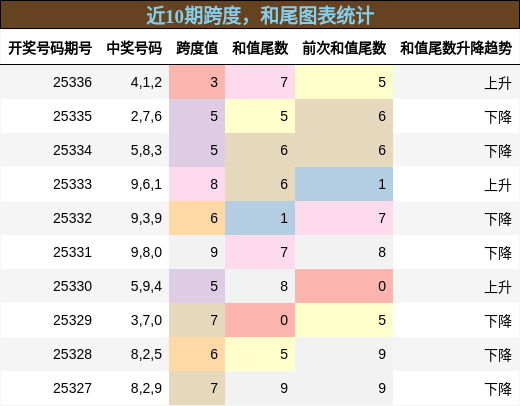The width and height of the screenshot is (520, 406).
Task: Click winning numbers 9,6,1
Action: point(146,184)
